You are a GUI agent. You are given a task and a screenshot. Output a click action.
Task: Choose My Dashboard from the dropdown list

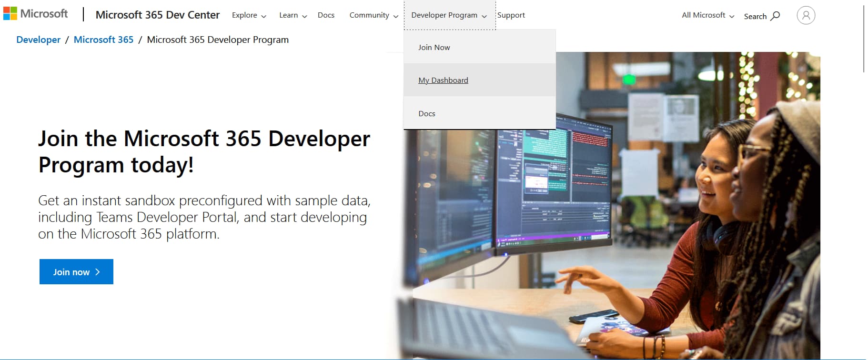point(443,80)
